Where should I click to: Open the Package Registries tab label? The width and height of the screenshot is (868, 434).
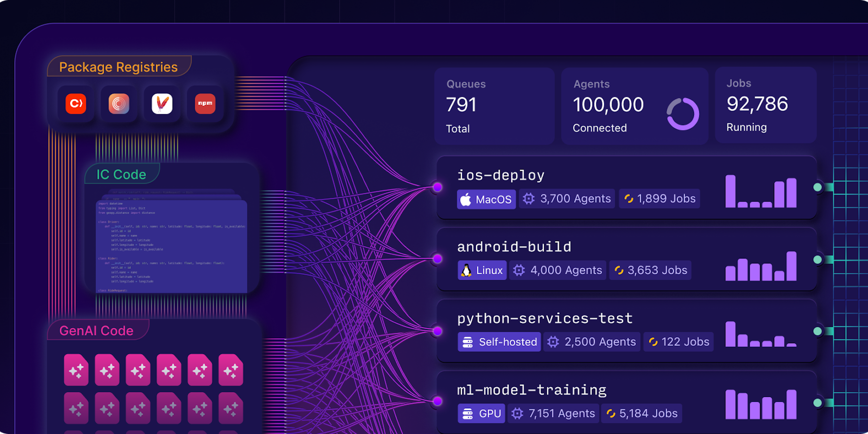(x=118, y=67)
